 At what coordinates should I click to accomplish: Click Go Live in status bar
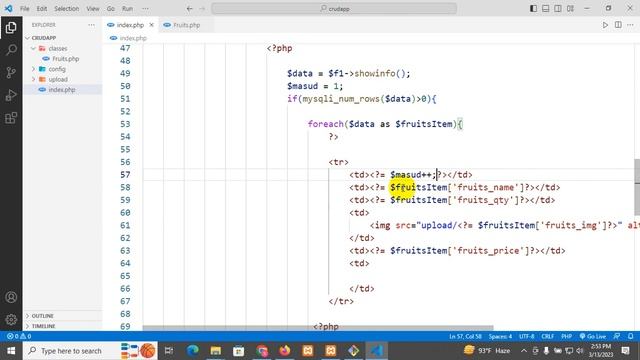click(x=593, y=336)
